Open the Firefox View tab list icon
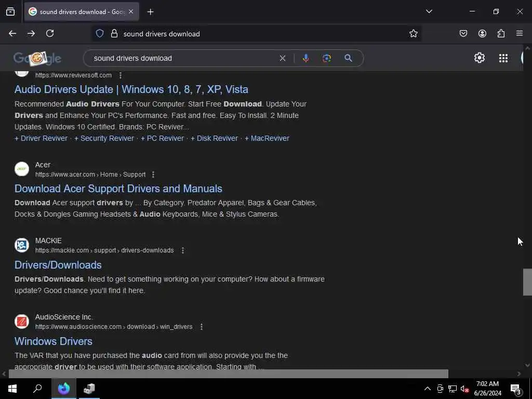This screenshot has height=399, width=532. 10,12
